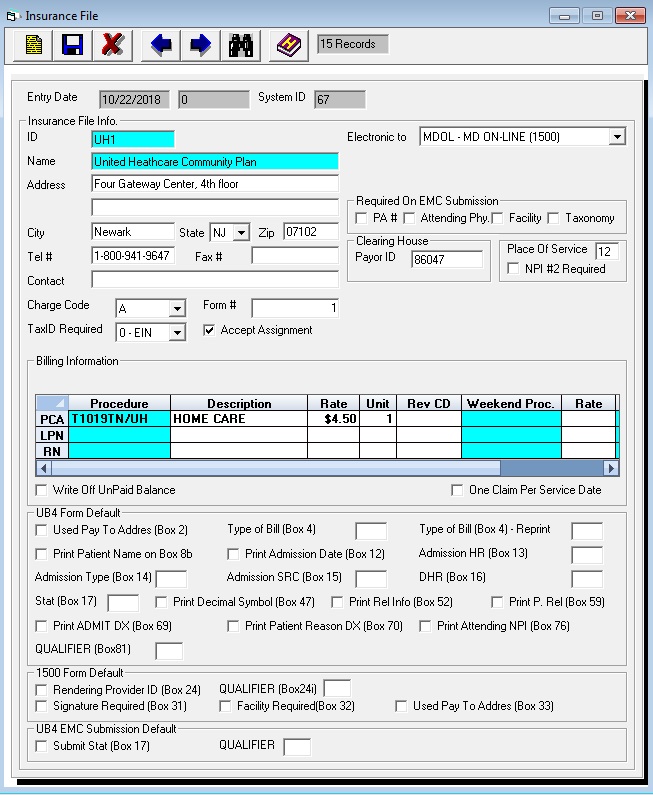Click Type of Bill (Box 4) field

coord(371,531)
